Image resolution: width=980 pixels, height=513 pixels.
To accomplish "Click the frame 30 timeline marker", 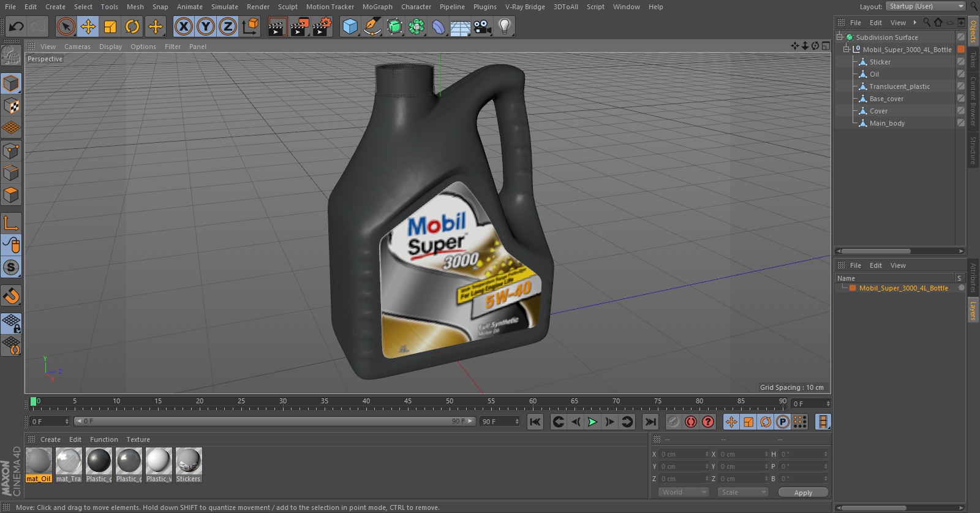I will click(283, 401).
